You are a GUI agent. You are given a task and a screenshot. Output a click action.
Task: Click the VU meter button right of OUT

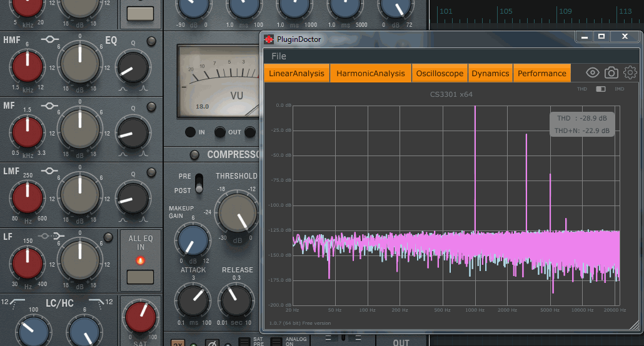[x=249, y=132]
